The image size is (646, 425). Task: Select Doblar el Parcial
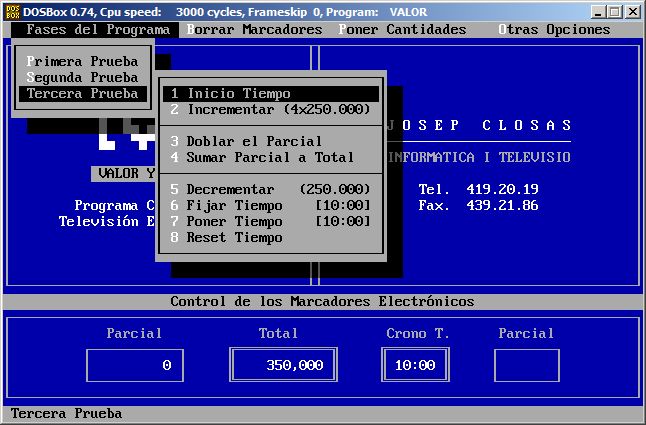click(271, 142)
